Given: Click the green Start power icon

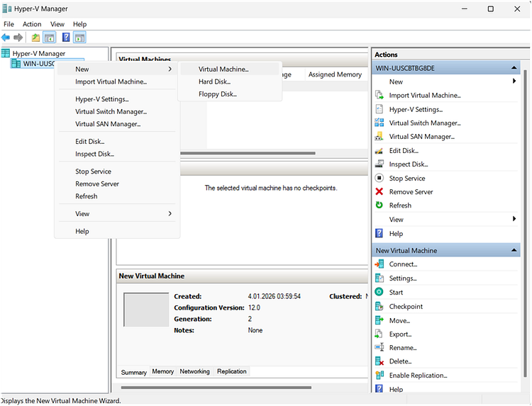Looking at the screenshot, I should click(x=379, y=292).
